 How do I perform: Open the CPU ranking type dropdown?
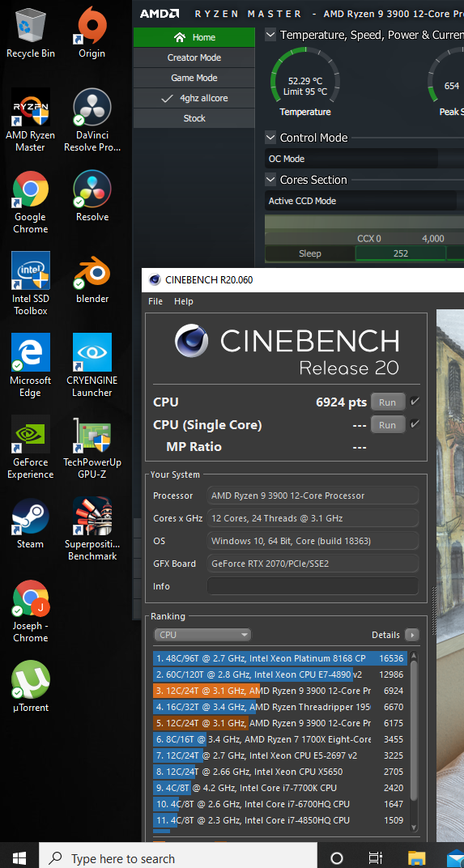[202, 634]
